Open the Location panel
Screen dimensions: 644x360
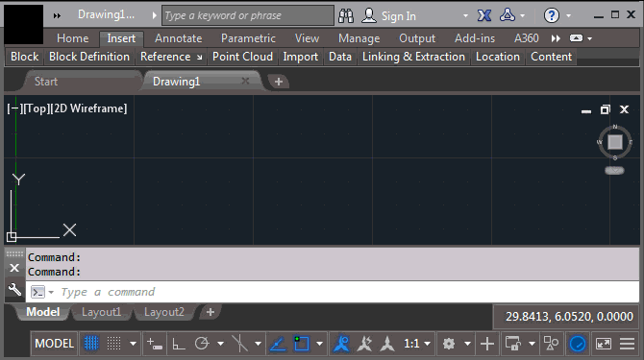[498, 57]
